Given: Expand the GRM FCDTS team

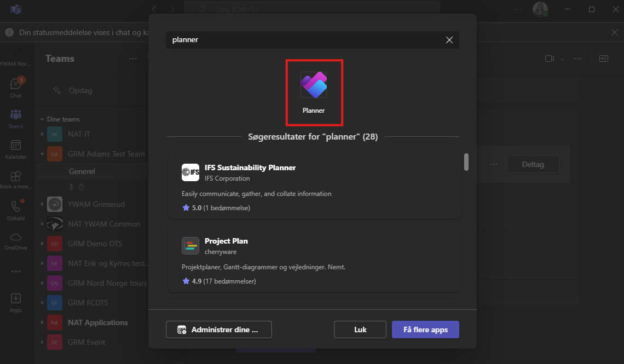Looking at the screenshot, I should 42,303.
